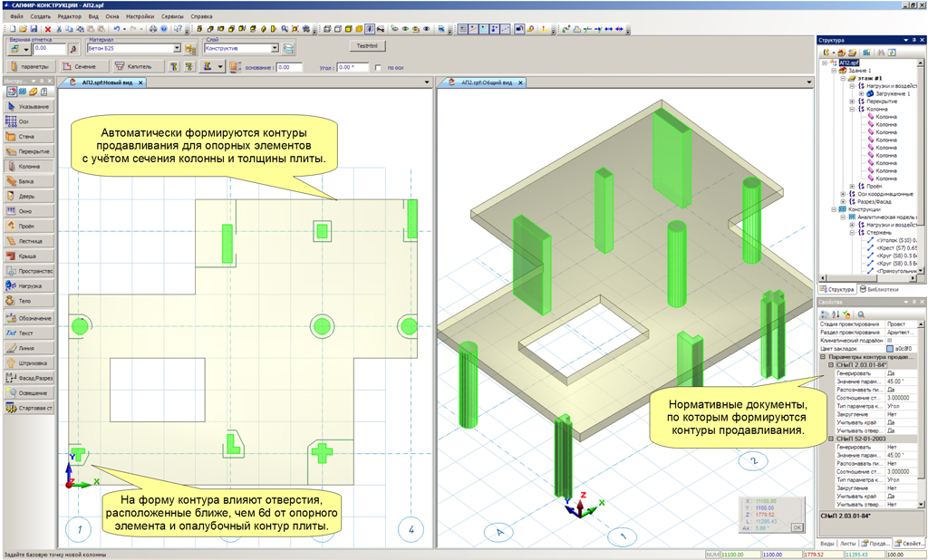Pick the Нагрузка (load) tool
The image size is (928, 560).
click(x=28, y=286)
